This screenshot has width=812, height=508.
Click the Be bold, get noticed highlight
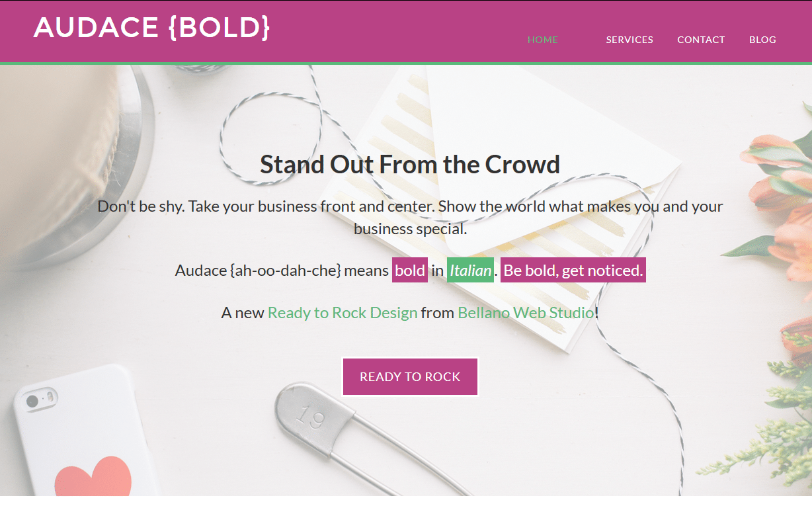(573, 270)
